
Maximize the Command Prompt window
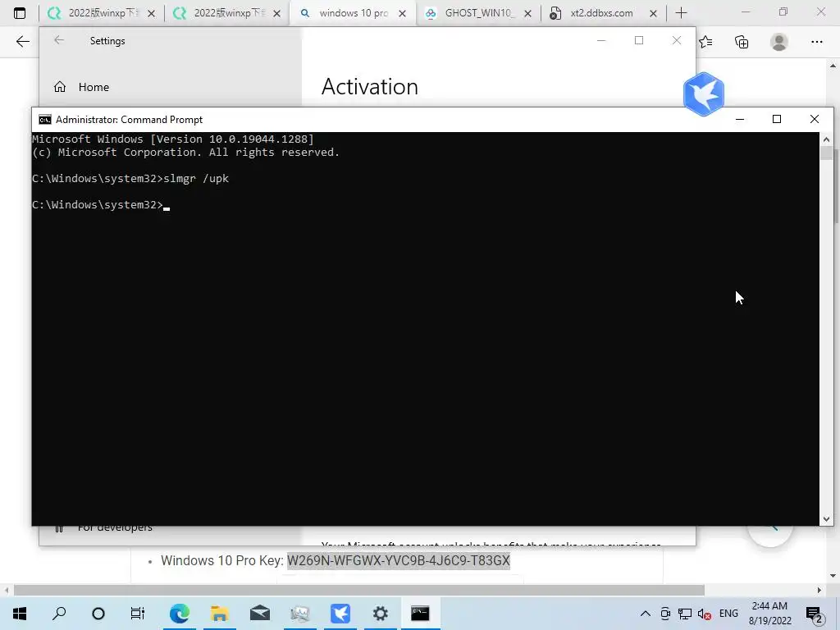pos(777,119)
